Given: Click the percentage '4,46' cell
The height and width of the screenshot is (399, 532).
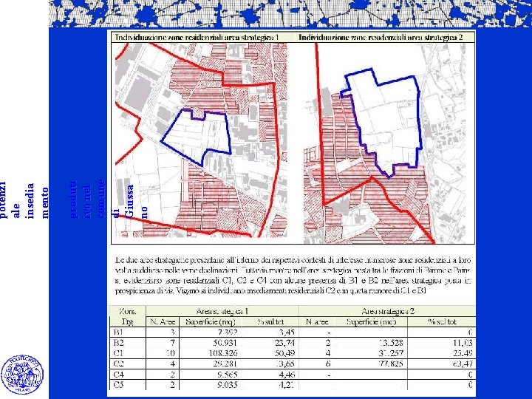Looking at the screenshot, I should [287, 375].
